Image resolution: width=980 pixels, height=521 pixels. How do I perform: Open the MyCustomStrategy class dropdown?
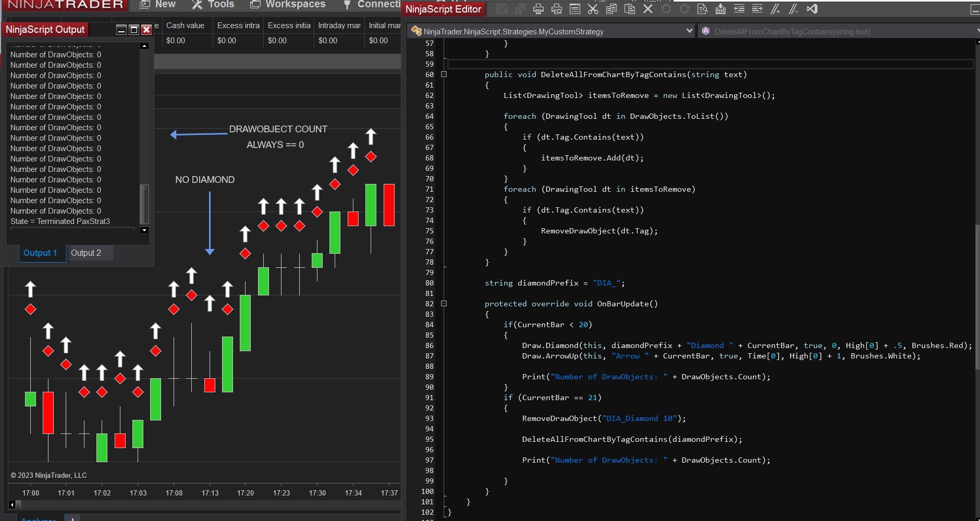pos(689,31)
